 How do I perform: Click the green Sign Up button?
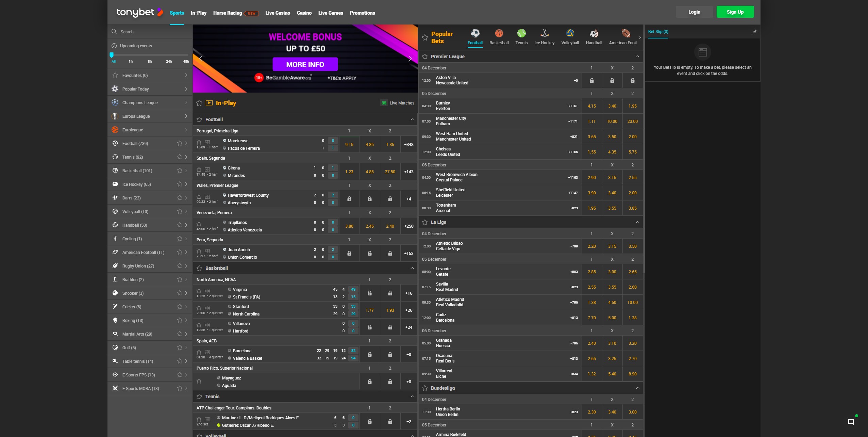pos(735,12)
